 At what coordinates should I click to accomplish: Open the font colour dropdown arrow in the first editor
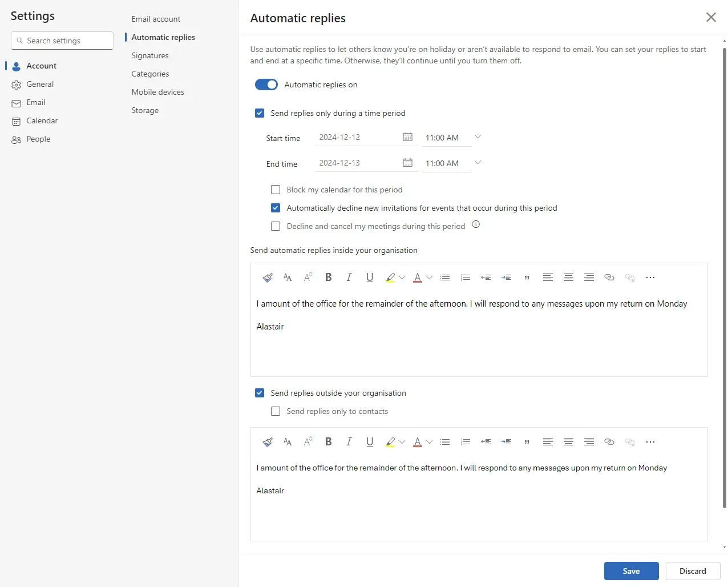click(430, 278)
